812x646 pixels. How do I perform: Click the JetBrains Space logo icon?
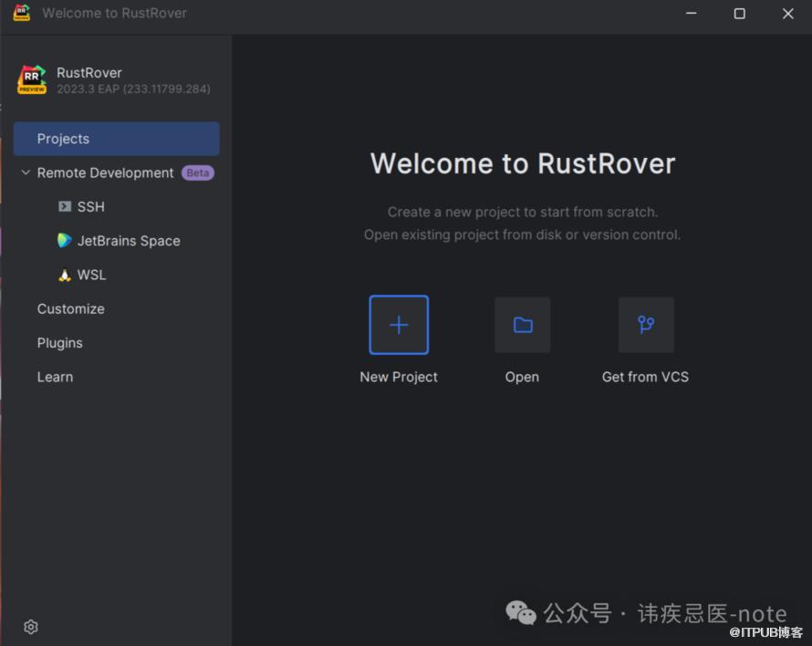(65, 241)
